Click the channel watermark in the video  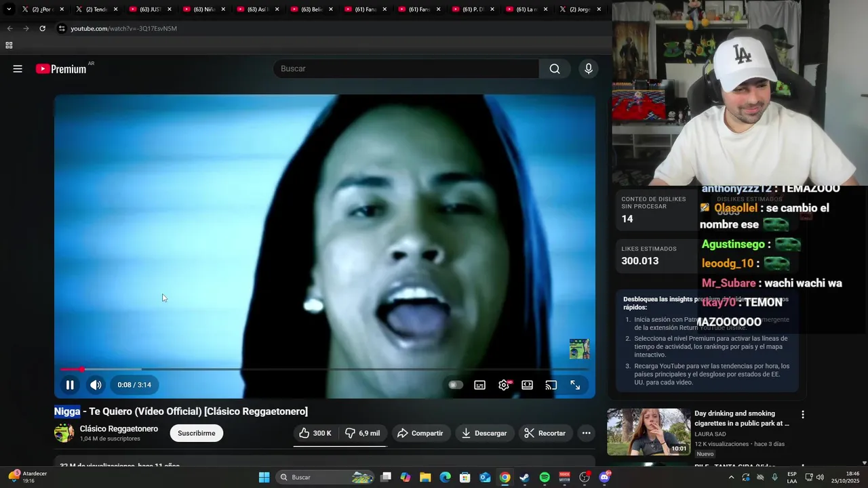tap(579, 349)
